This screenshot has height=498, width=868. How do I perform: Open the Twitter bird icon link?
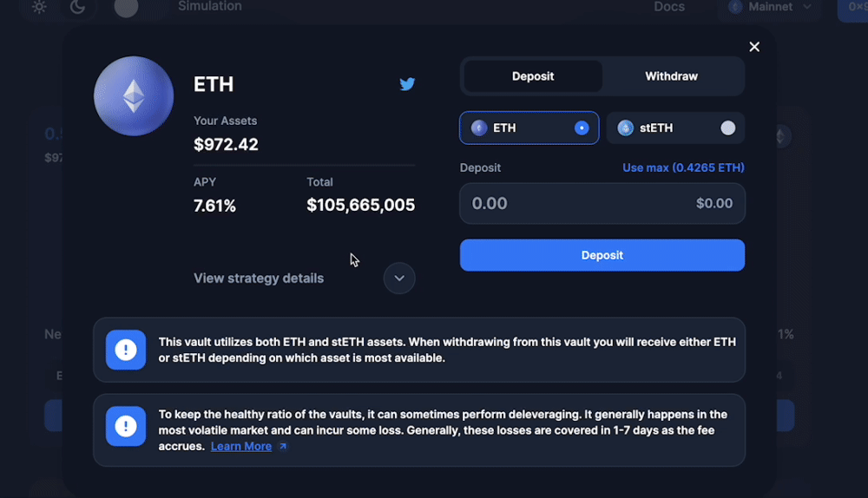407,84
